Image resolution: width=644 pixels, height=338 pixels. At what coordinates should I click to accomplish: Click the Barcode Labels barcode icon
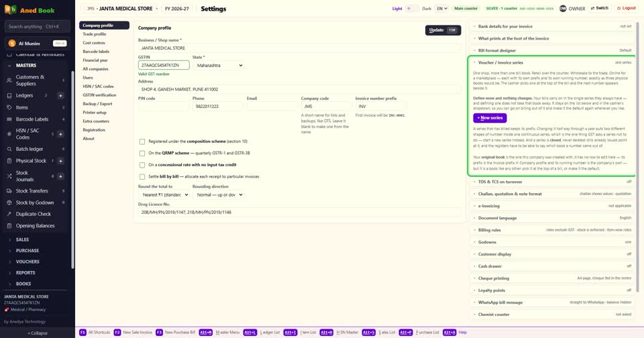pyautogui.click(x=9, y=119)
